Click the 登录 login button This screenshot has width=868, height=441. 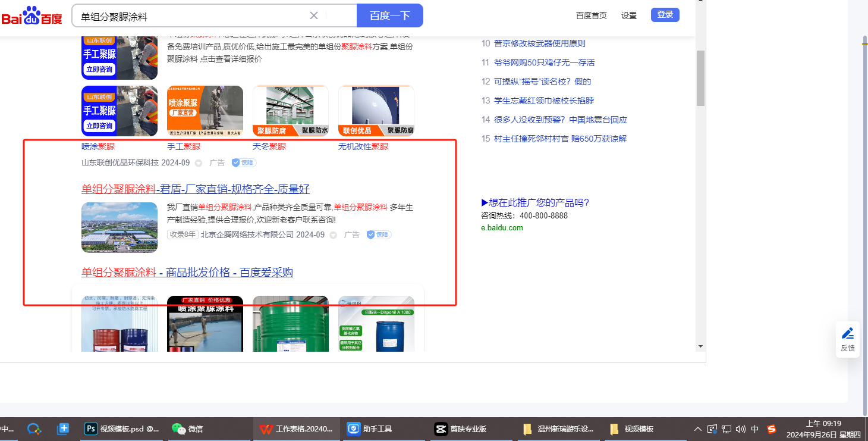click(665, 15)
